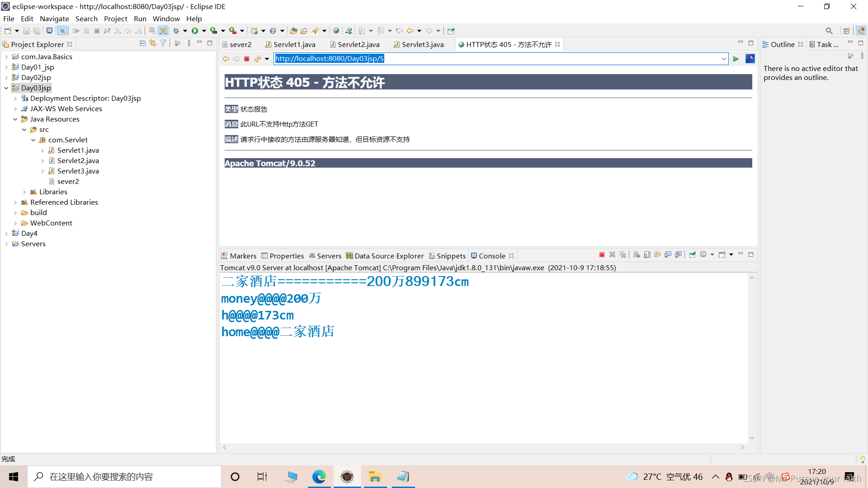
Task: Open the URL address bar dropdown
Action: click(724, 59)
